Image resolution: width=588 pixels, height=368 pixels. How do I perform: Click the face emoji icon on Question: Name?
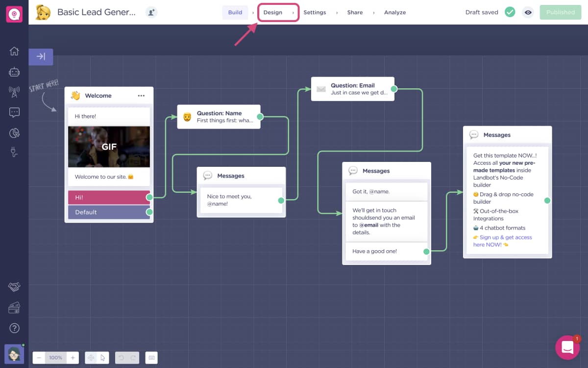click(187, 117)
